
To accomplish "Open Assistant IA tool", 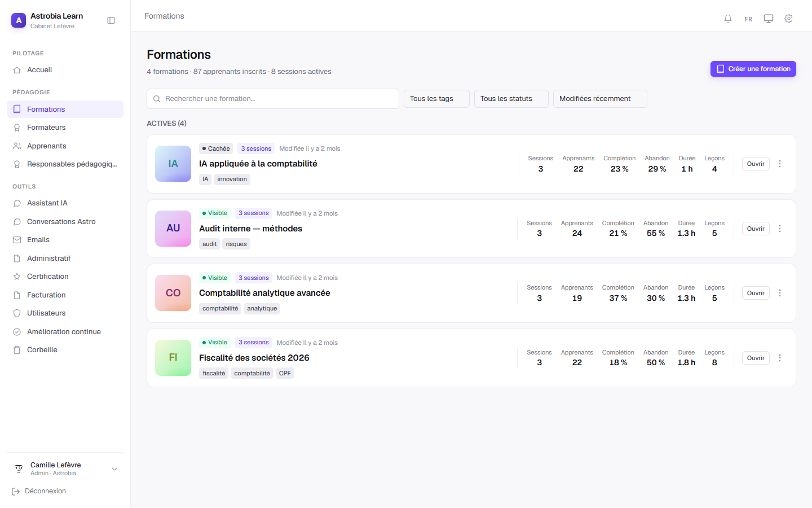I will coord(65,203).
